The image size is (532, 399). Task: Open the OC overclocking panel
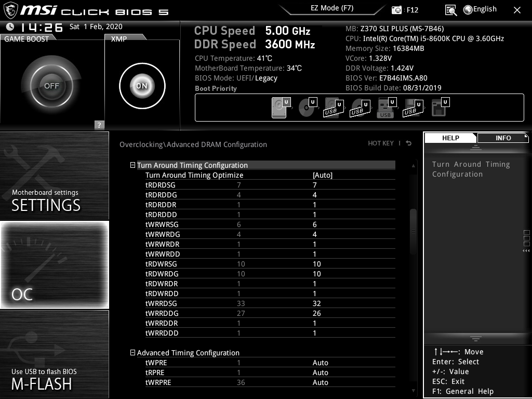click(55, 264)
